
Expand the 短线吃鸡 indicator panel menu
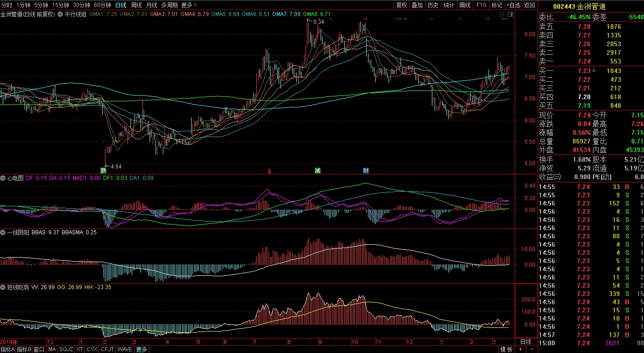click(x=3, y=287)
